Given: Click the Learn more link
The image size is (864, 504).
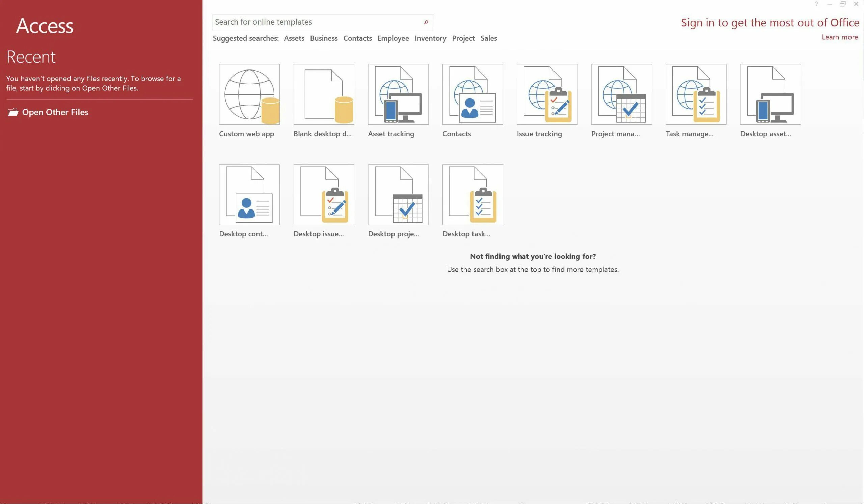Looking at the screenshot, I should 839,37.
